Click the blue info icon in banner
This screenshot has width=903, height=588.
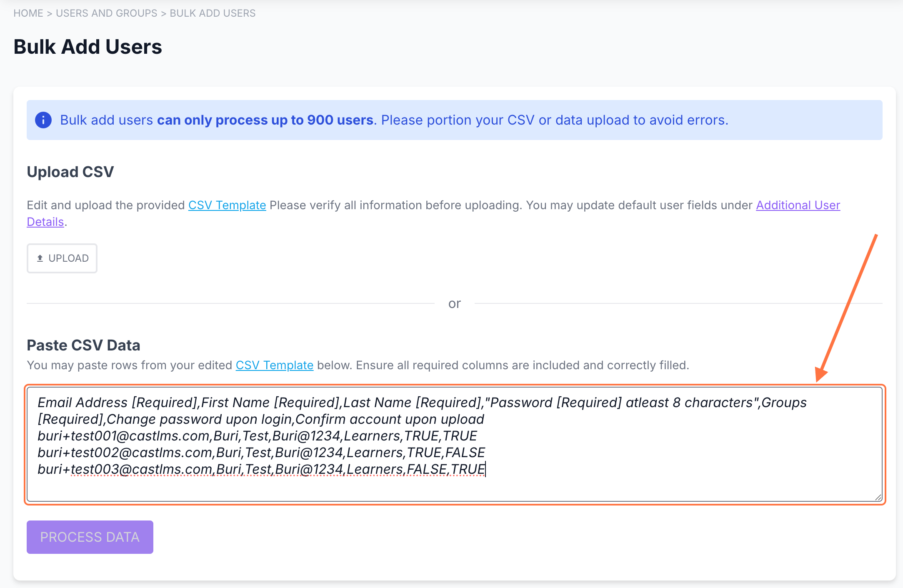[43, 120]
